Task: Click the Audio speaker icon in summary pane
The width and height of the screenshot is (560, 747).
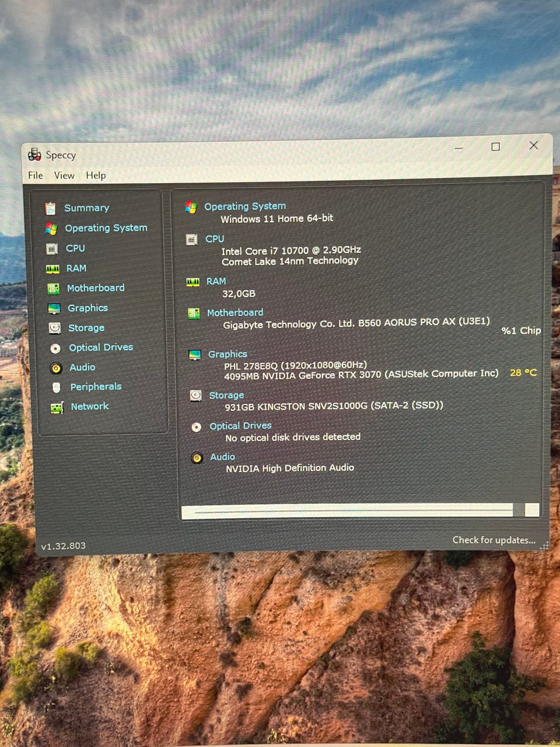Action: (197, 458)
